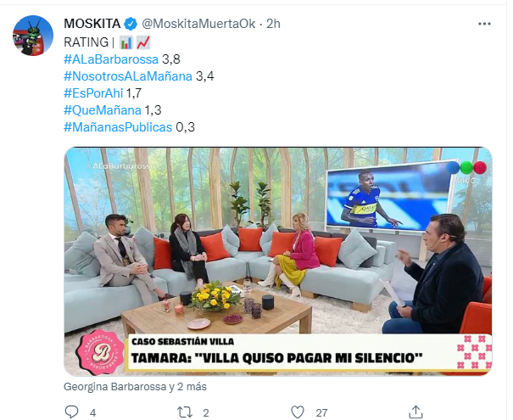Viewport: 513px width, 420px height.
Task: Click the @MoskitaMuertaOk handle
Action: 198,24
